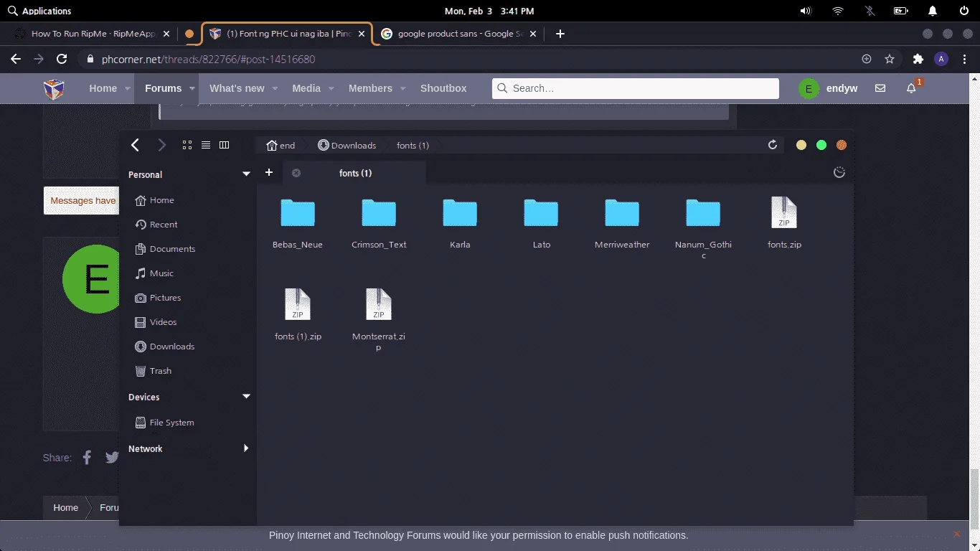980x551 pixels.
Task: Reload the phcorner page
Action: click(x=62, y=60)
